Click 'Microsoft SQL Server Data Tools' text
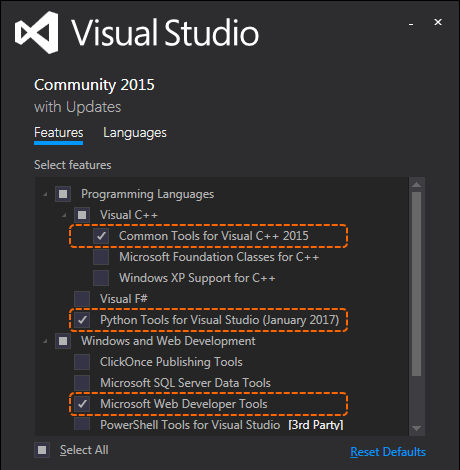 185,383
